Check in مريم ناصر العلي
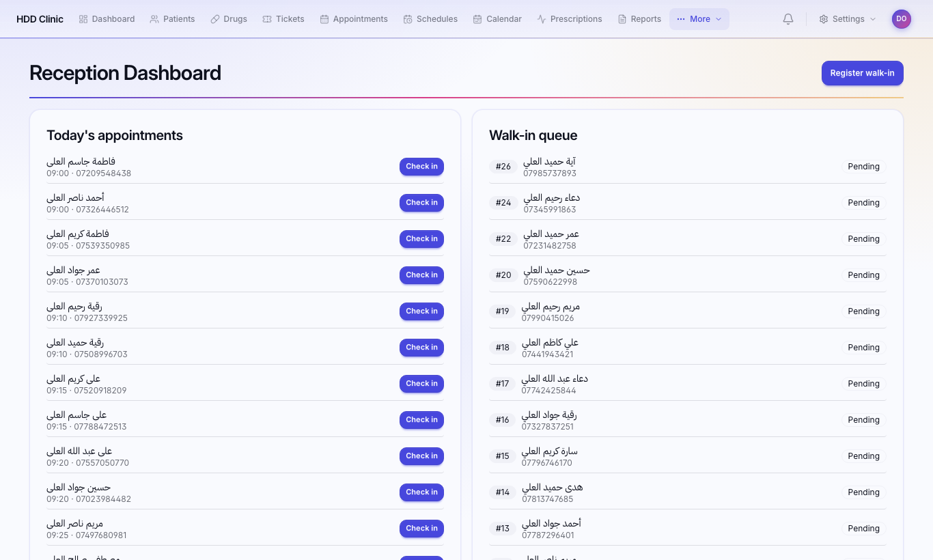 421,529
